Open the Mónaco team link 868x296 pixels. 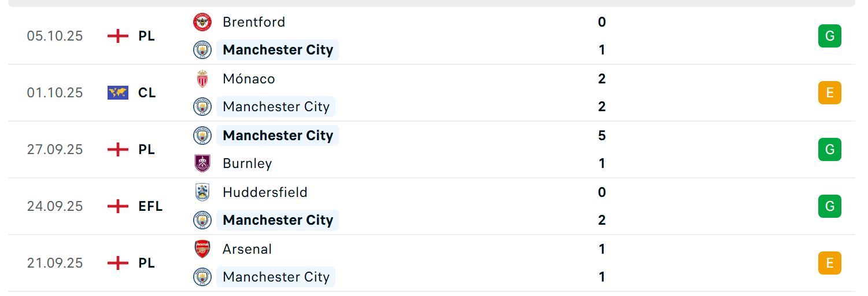coord(249,79)
